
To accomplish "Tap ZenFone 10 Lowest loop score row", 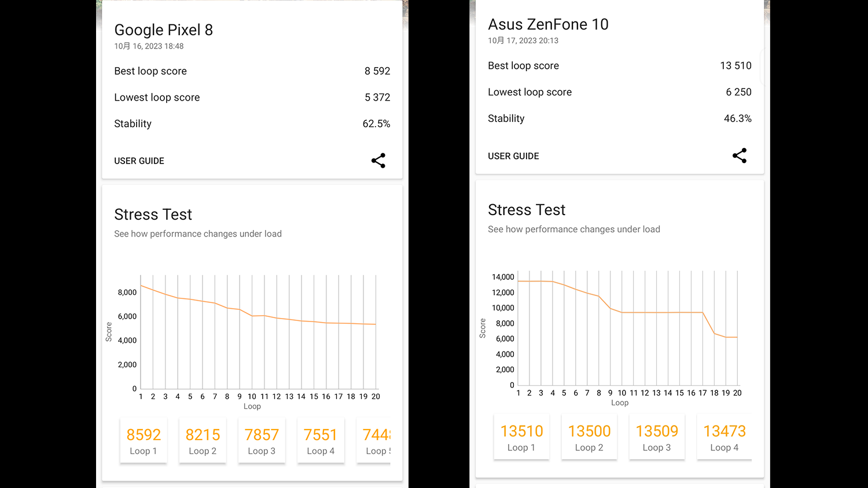I will (619, 92).
